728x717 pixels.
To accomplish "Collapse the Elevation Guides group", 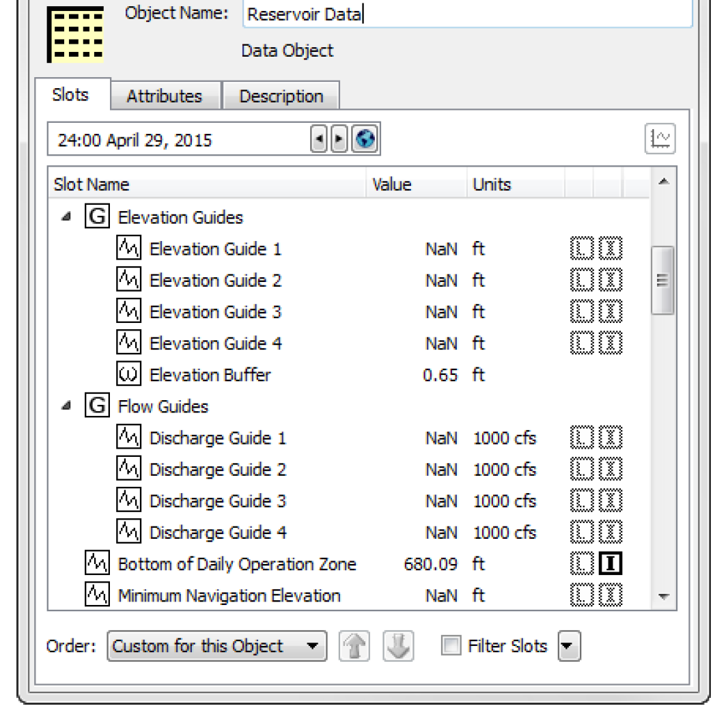I will [66, 218].
